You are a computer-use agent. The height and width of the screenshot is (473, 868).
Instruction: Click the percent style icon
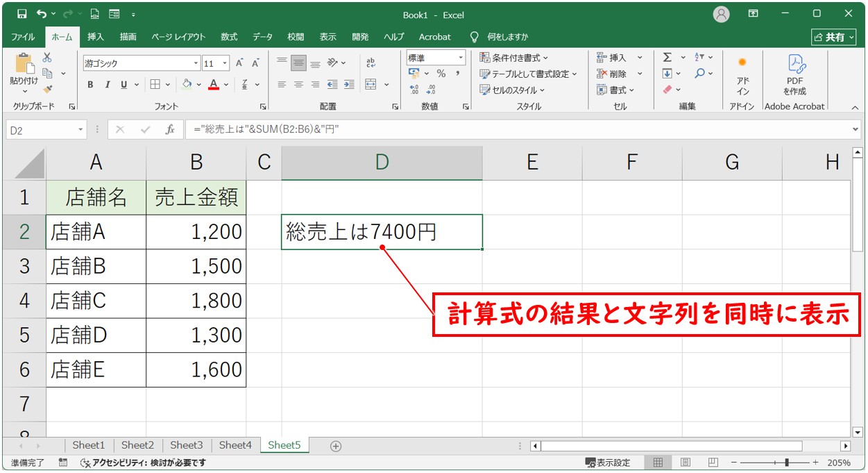tap(442, 72)
